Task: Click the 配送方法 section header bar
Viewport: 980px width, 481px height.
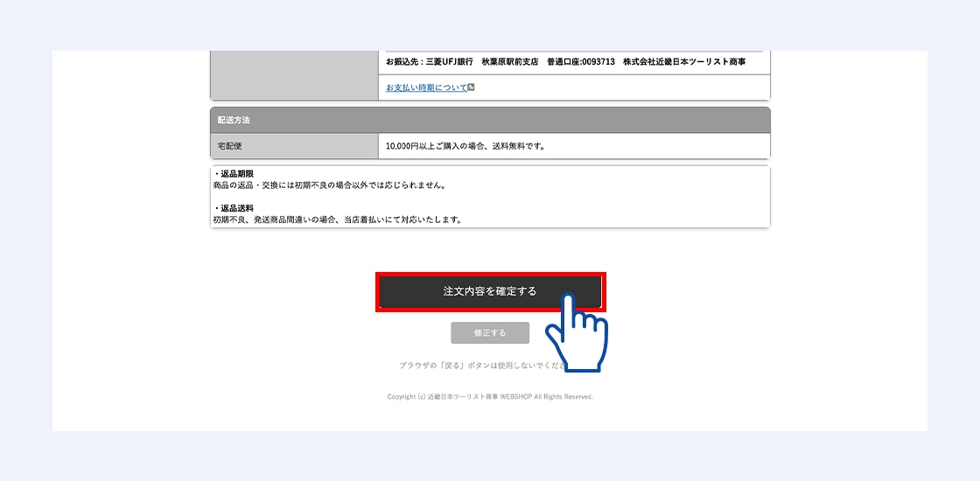Action: pos(490,120)
